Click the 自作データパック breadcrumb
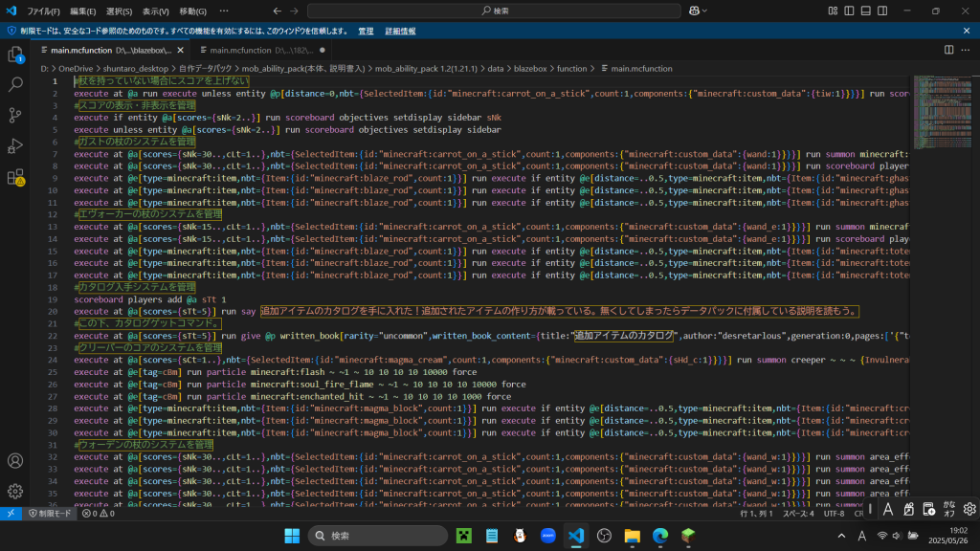 tap(205, 69)
